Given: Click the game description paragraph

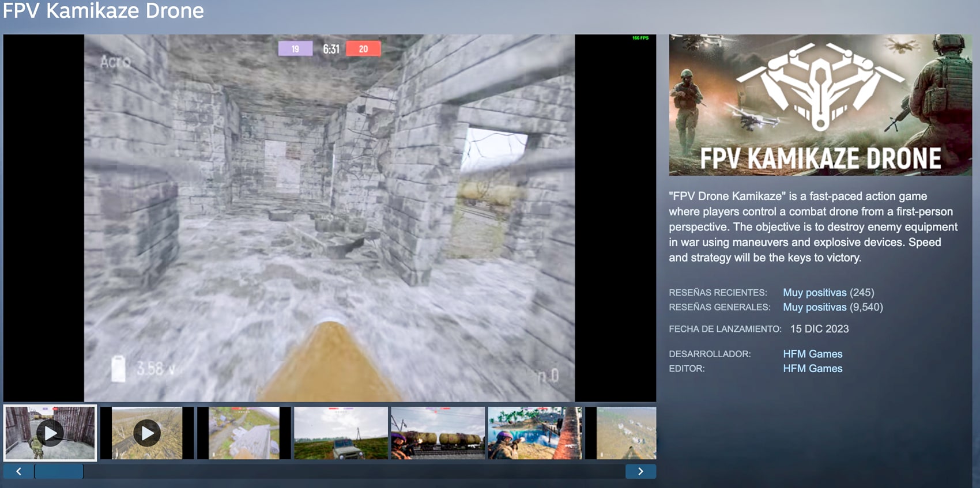Looking at the screenshot, I should [x=813, y=227].
